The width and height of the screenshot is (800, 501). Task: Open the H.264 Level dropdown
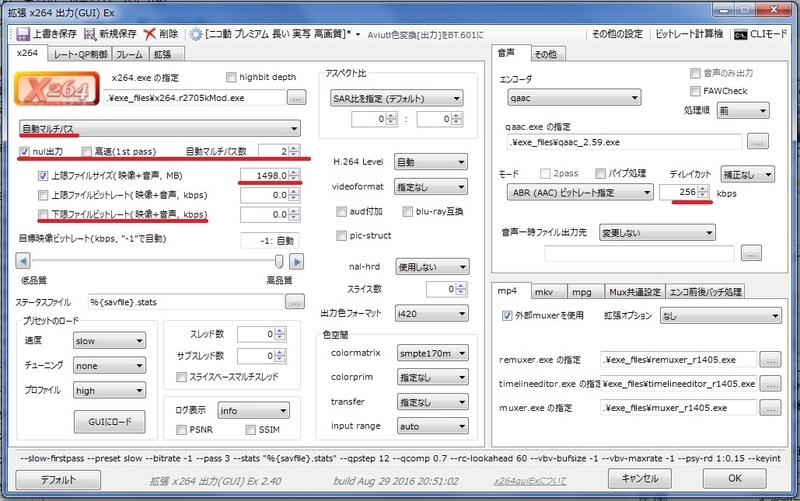[431, 162]
